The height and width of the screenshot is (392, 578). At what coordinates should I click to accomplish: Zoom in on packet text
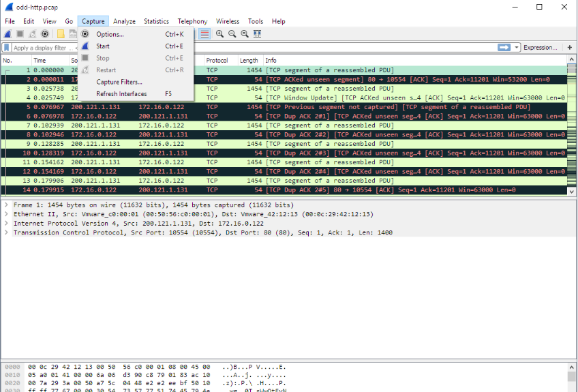[219, 34]
